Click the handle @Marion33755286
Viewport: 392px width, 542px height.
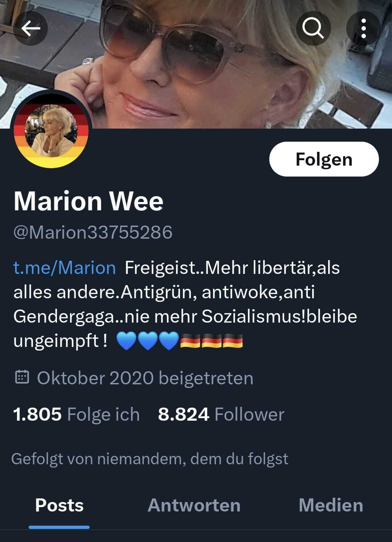(93, 232)
